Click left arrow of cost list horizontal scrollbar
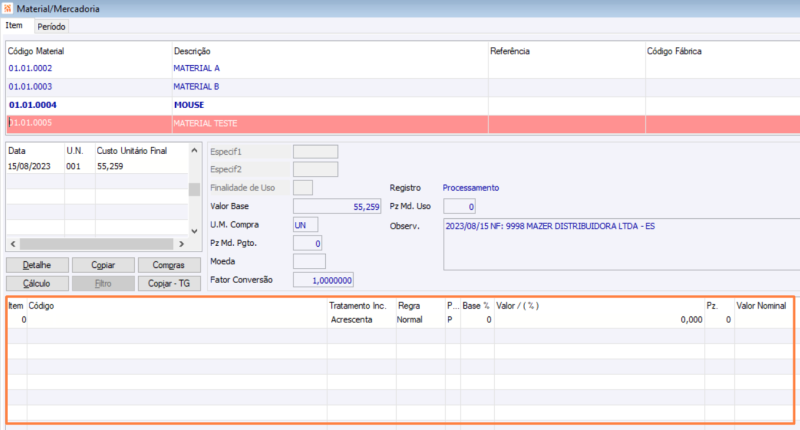 click(x=13, y=244)
